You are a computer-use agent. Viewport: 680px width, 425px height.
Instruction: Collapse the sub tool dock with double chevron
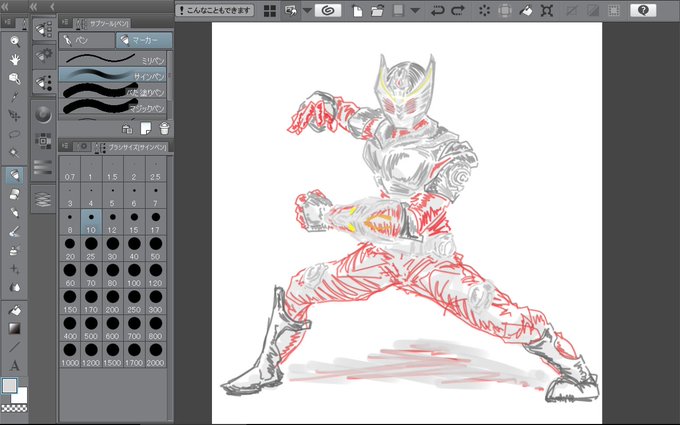point(33,7)
